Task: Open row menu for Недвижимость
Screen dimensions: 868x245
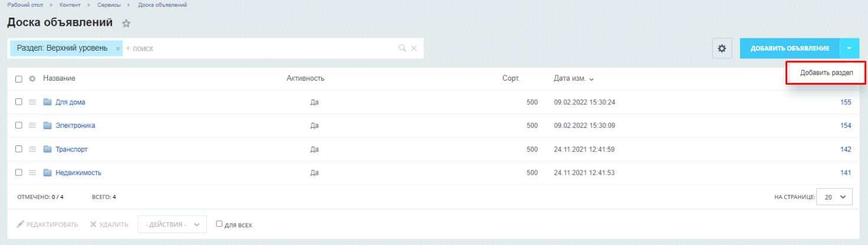Action: tap(33, 173)
